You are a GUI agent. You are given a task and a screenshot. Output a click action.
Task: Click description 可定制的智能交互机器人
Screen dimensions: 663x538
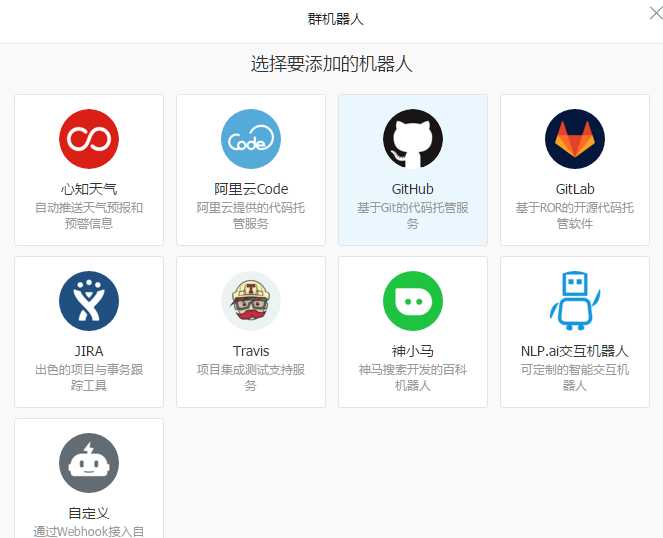pyautogui.click(x=575, y=377)
